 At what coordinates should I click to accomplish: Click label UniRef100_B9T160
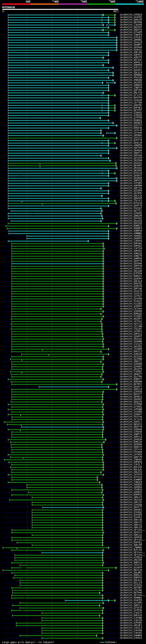coord(131,60)
